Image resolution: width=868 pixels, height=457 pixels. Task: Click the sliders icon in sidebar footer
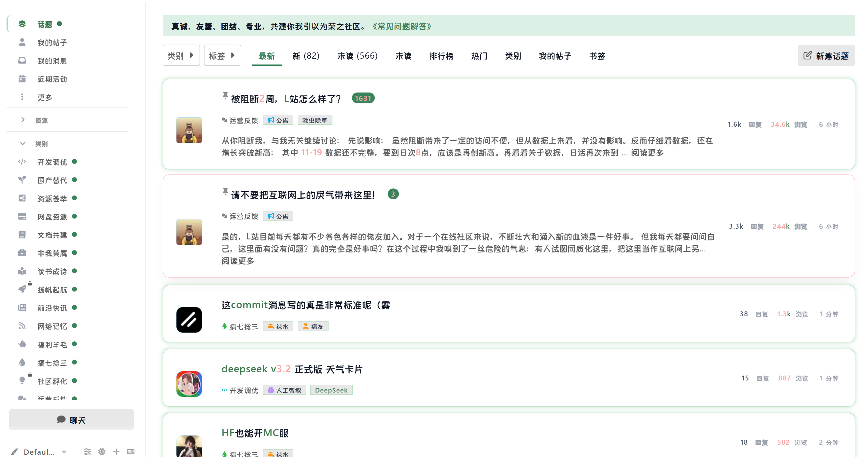[x=87, y=451]
